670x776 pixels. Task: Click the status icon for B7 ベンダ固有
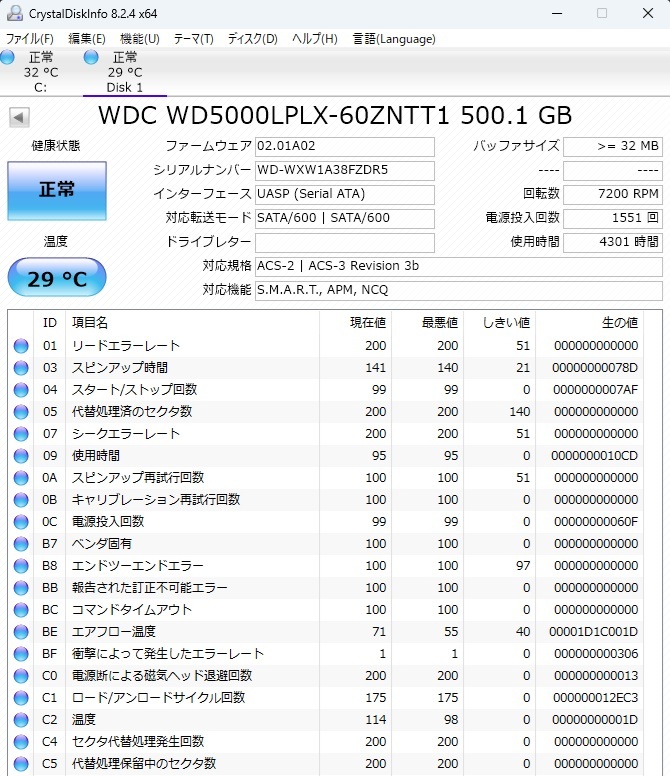[21, 544]
